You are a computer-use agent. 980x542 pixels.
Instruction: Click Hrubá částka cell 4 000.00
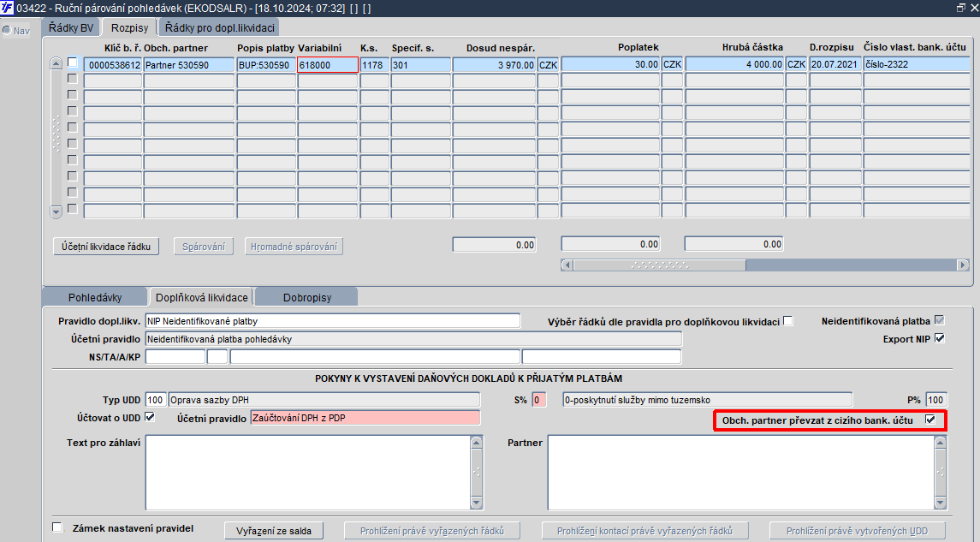tap(734, 64)
